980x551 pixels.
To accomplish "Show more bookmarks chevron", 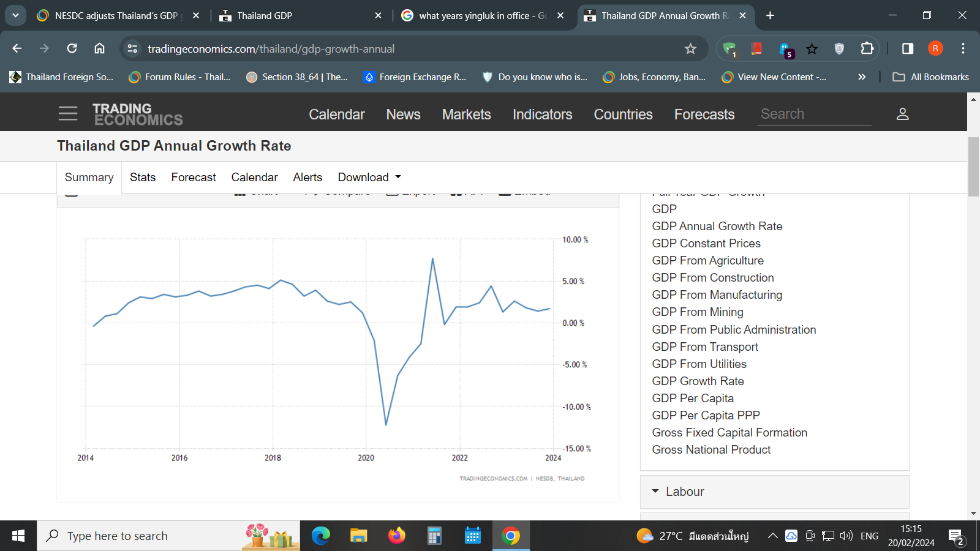I will click(862, 77).
